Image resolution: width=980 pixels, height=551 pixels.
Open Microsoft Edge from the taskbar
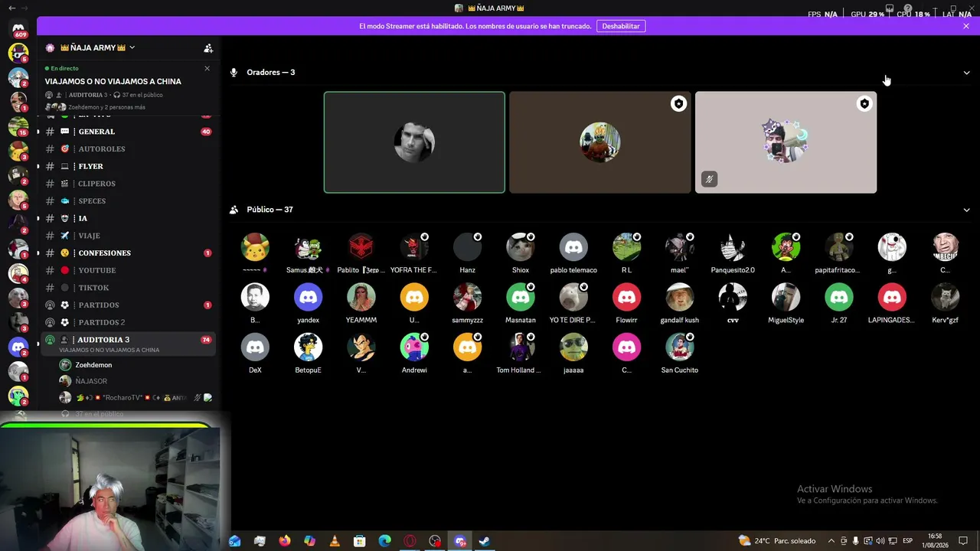click(x=384, y=541)
